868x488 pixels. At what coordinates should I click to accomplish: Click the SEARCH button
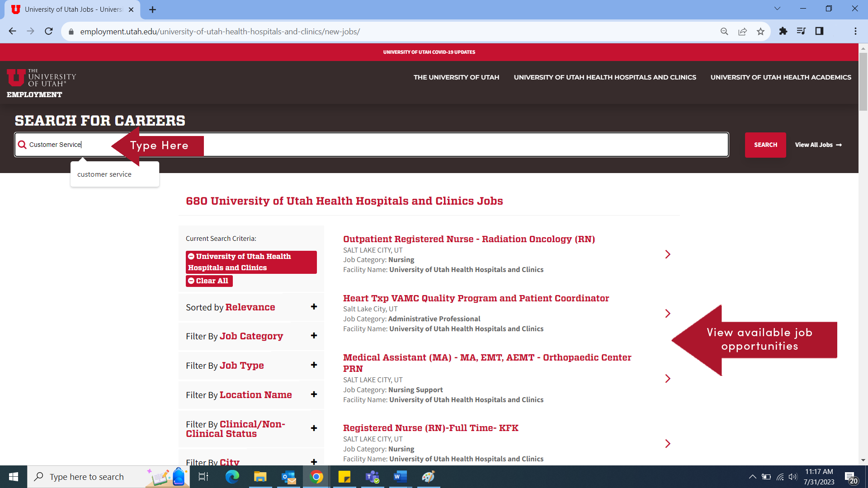pyautogui.click(x=765, y=145)
